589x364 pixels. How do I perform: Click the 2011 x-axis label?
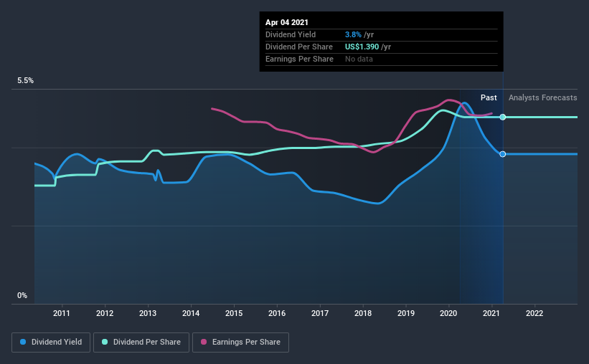tap(62, 313)
